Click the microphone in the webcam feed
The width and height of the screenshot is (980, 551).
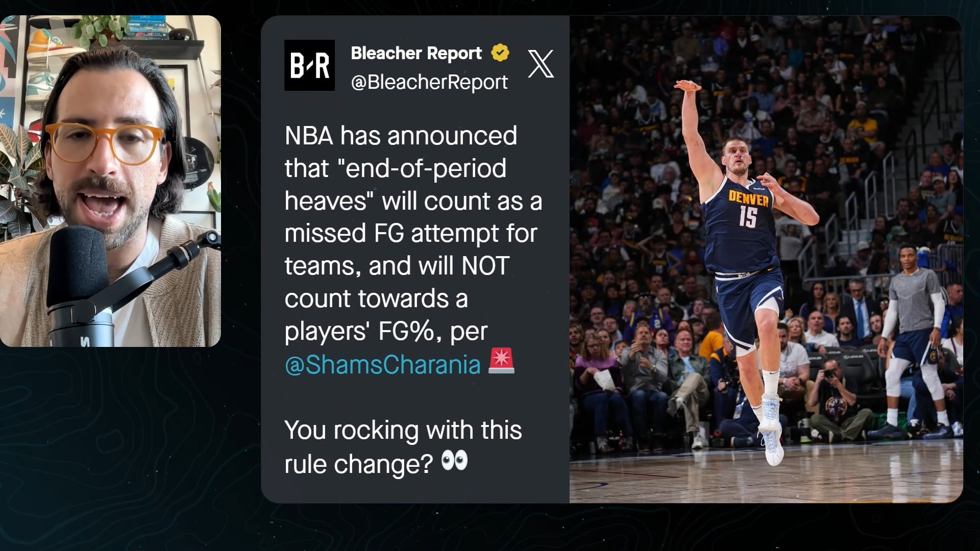pyautogui.click(x=81, y=285)
